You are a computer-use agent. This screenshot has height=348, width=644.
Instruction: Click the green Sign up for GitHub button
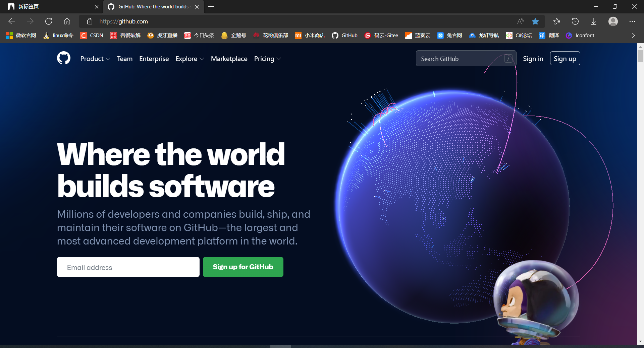(243, 267)
